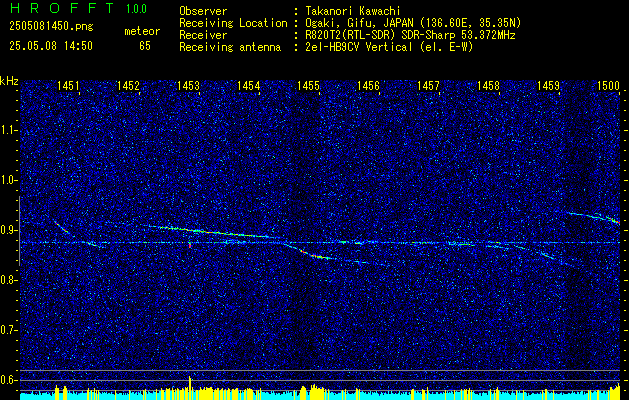
Task: Click the 1452 time axis marker
Action: point(128,85)
